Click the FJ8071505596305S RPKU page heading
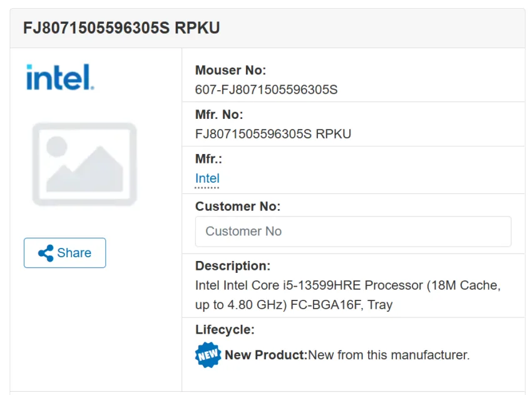The width and height of the screenshot is (532, 395). click(x=121, y=28)
